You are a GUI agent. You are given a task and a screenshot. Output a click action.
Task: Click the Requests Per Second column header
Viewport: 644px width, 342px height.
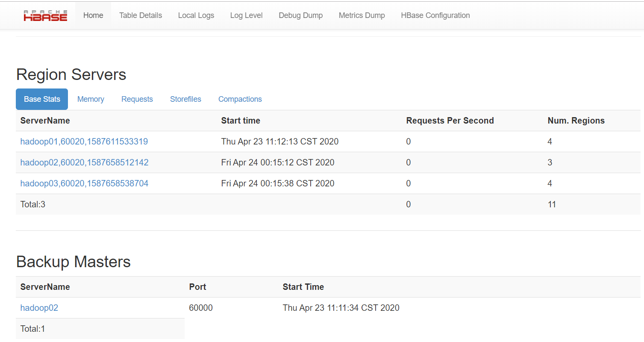[x=450, y=121]
